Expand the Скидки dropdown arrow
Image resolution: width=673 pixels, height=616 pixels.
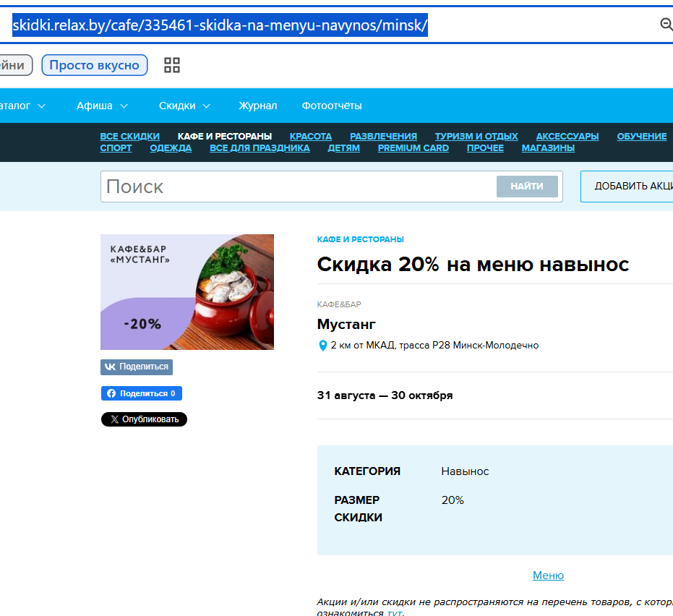(x=207, y=106)
